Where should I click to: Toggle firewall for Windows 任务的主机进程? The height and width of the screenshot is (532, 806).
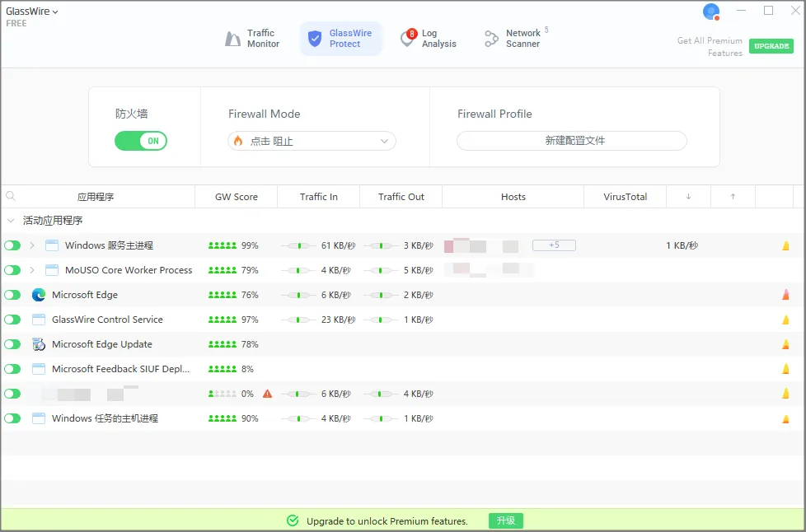(12, 418)
